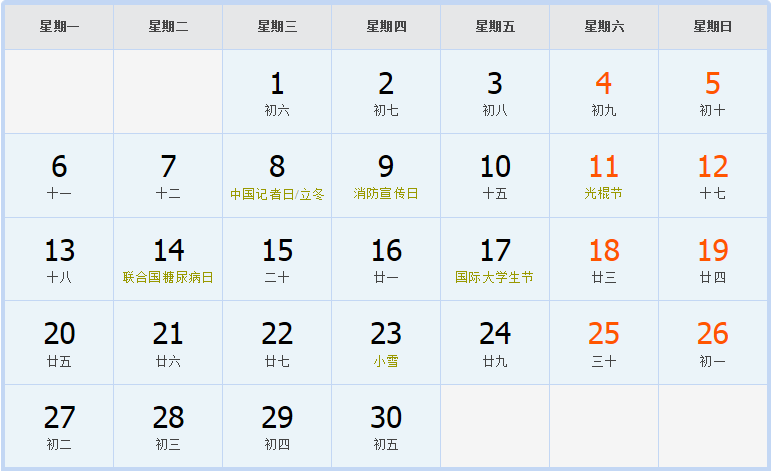Click the 星期一 column header
This screenshot has height=472, width=772.
[59, 27]
